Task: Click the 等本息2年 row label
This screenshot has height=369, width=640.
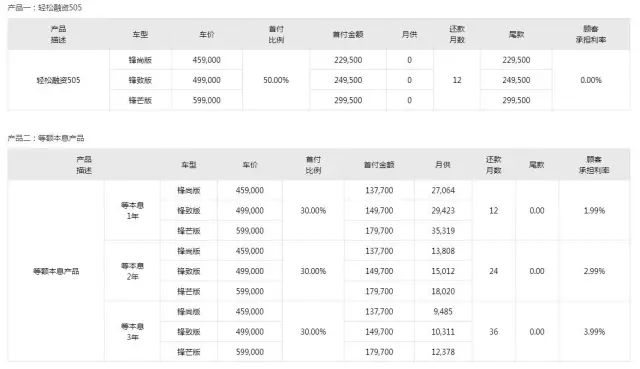Action: tap(132, 271)
